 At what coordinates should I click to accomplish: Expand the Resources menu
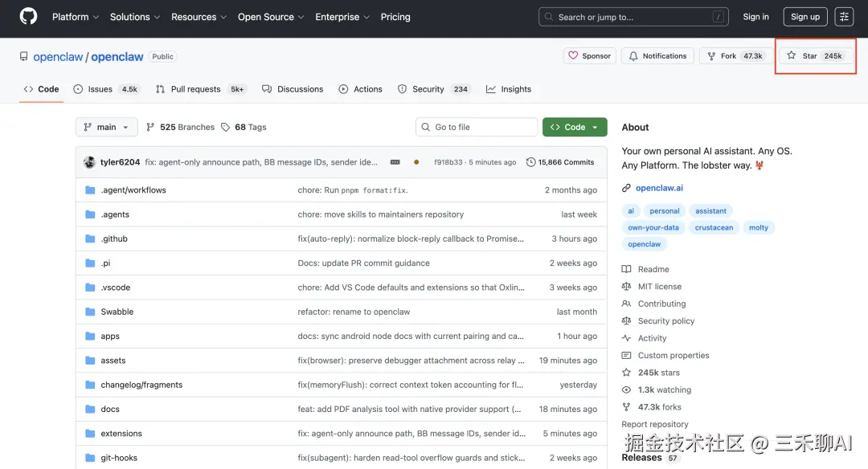pyautogui.click(x=199, y=17)
